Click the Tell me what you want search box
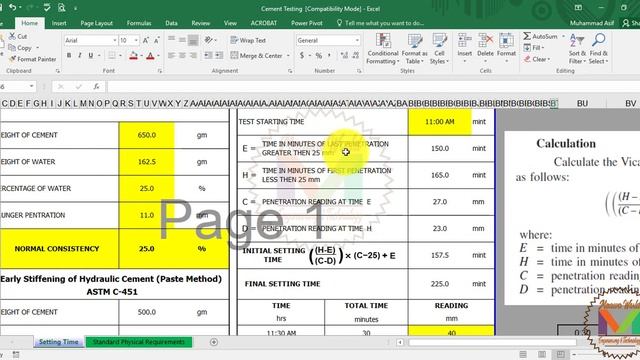Screen dimensions: 640x360 380,23
